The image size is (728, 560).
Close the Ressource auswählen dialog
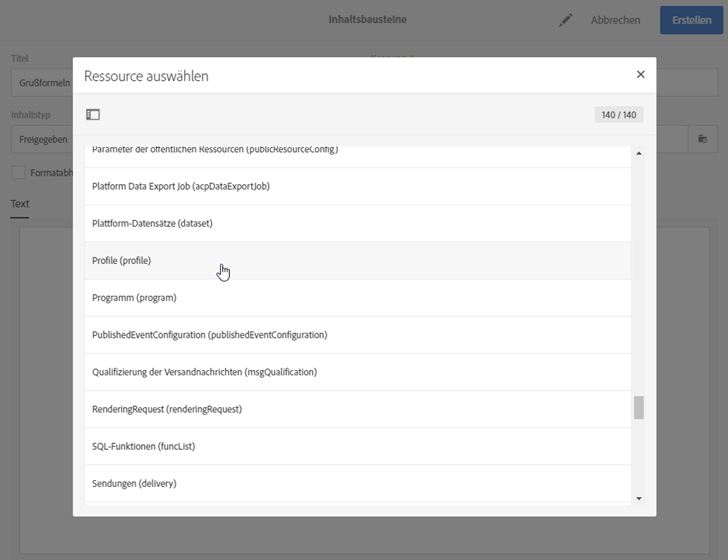[641, 75]
